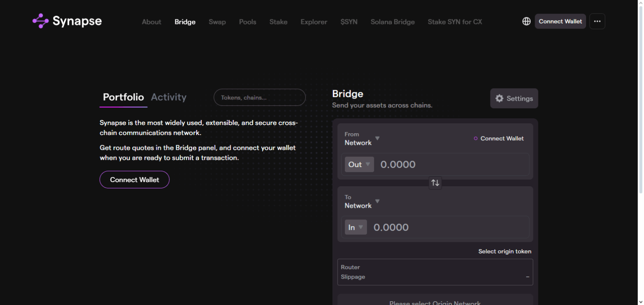Open the globe language selector
The height and width of the screenshot is (305, 644).
(527, 21)
